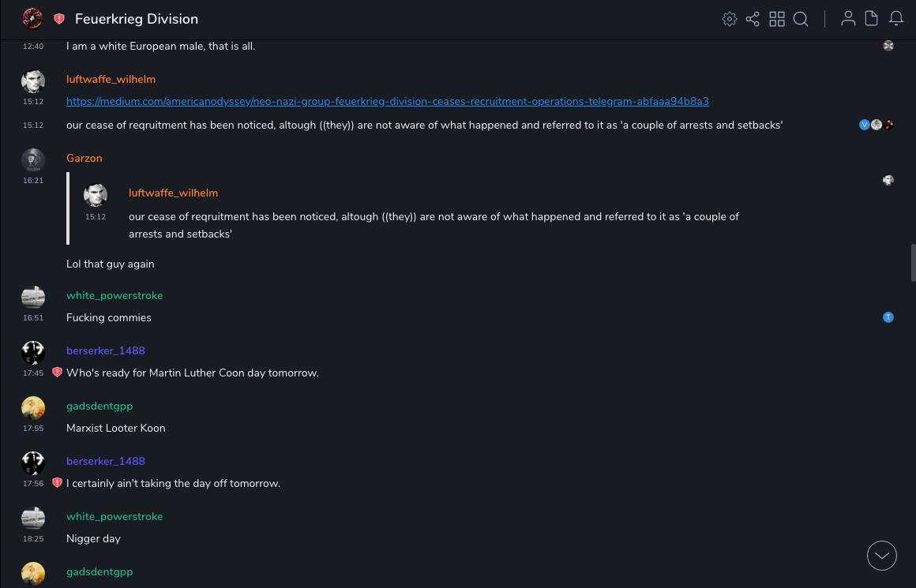Open the medium.com article link
Viewport: 916px width, 588px height.
point(387,102)
